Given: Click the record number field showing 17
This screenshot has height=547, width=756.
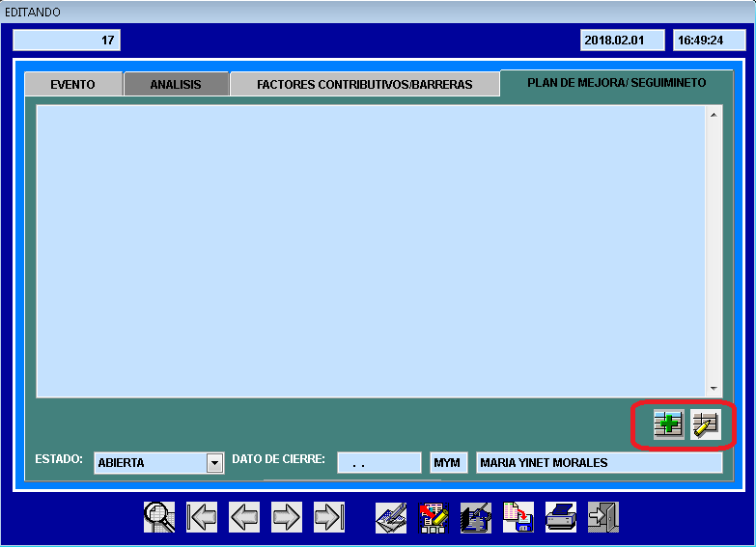Looking at the screenshot, I should tap(67, 40).
